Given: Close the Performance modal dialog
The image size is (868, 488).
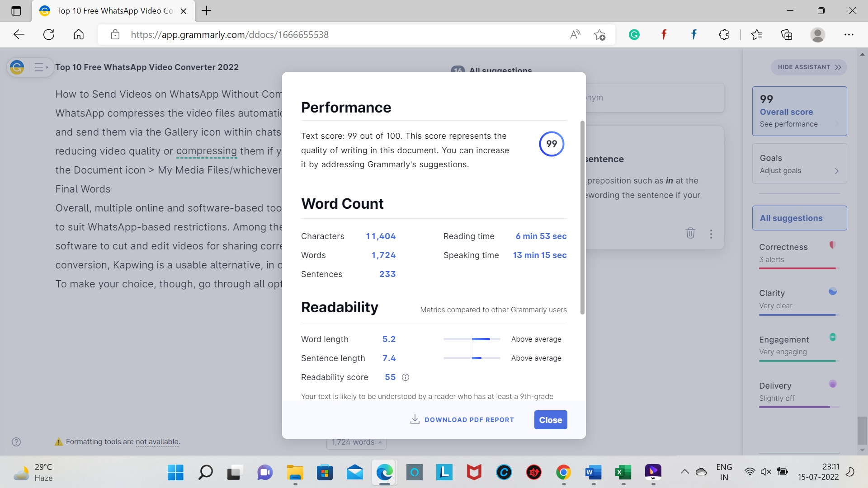Looking at the screenshot, I should click(x=550, y=419).
